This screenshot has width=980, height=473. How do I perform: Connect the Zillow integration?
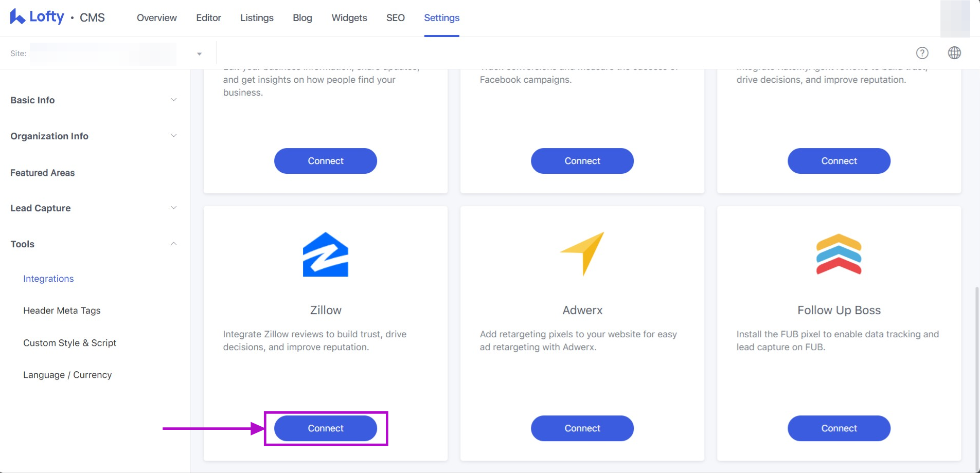(x=325, y=428)
